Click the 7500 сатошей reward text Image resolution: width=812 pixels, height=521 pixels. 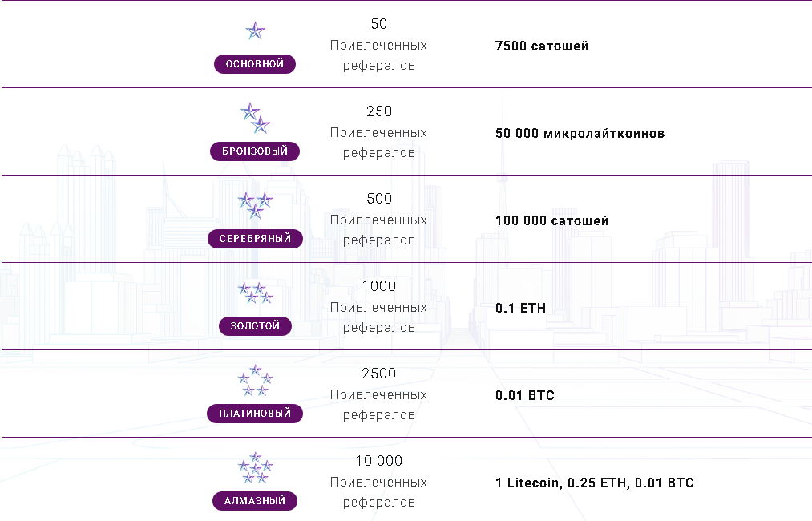(x=542, y=46)
